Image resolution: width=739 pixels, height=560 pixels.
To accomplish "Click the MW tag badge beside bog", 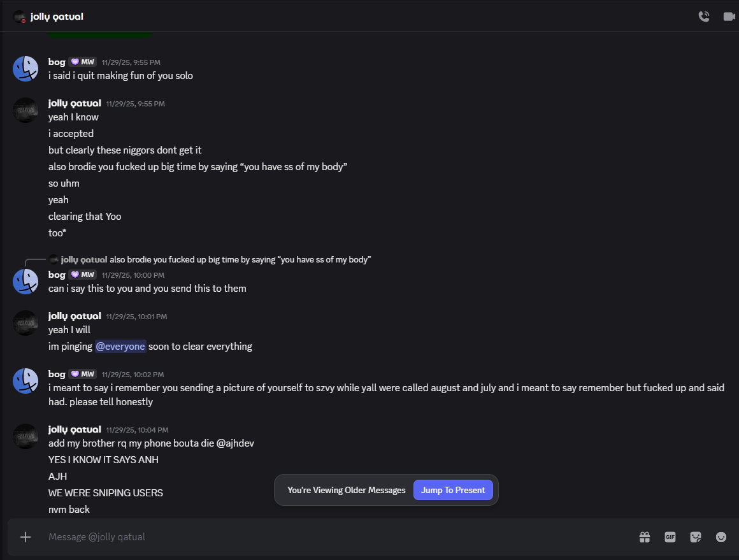I will [83, 62].
